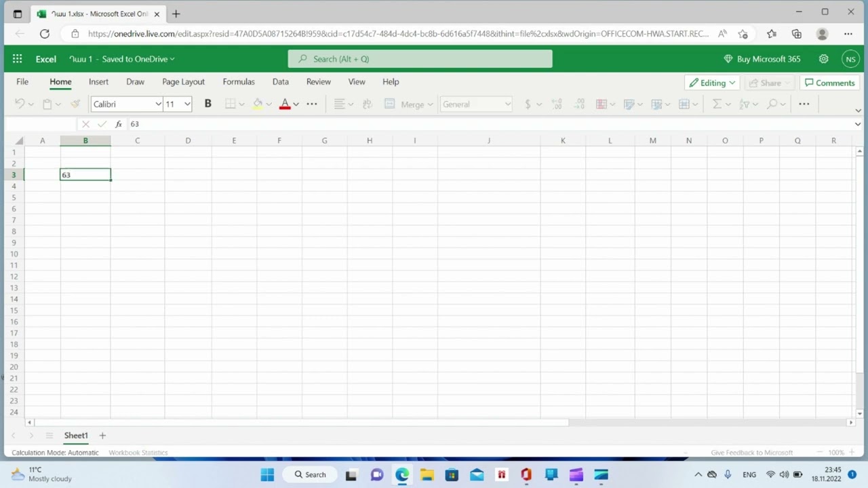Toggle bold formatting
The height and width of the screenshot is (488, 868).
click(x=208, y=104)
